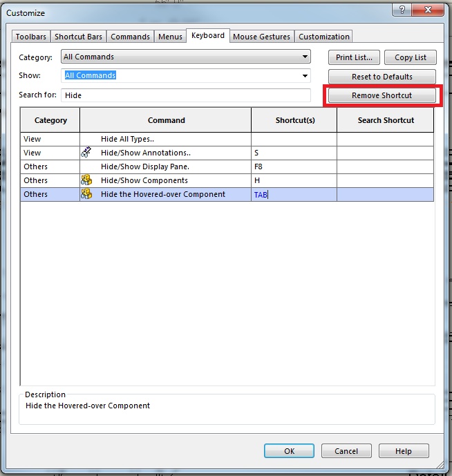
Task: Click Others category cell for Hide/Show Display Pane
Action: pos(50,166)
